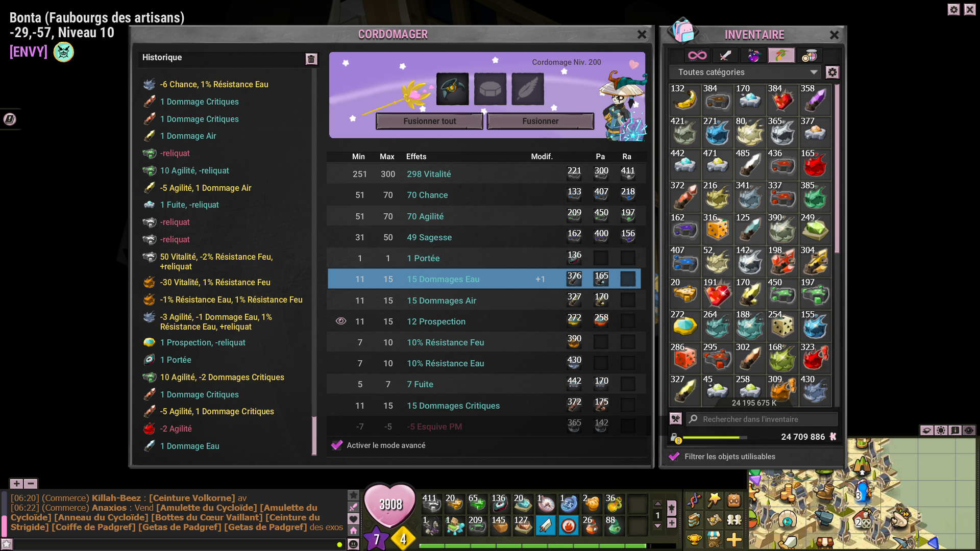Select the feather signature rune slot
The height and width of the screenshot is (551, 980).
(527, 89)
